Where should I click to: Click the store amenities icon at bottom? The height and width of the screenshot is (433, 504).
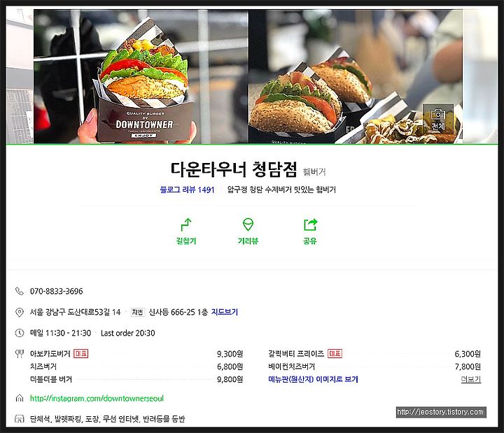coord(20,418)
